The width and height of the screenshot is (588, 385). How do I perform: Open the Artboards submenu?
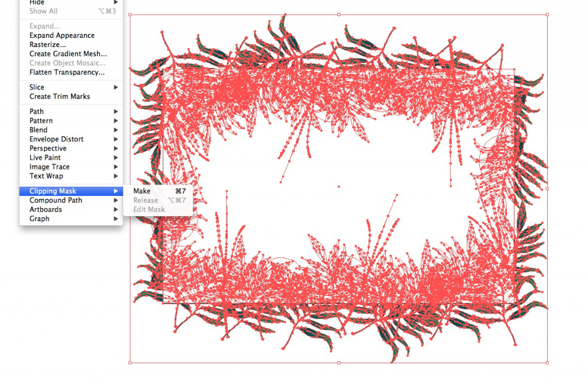[x=71, y=209]
